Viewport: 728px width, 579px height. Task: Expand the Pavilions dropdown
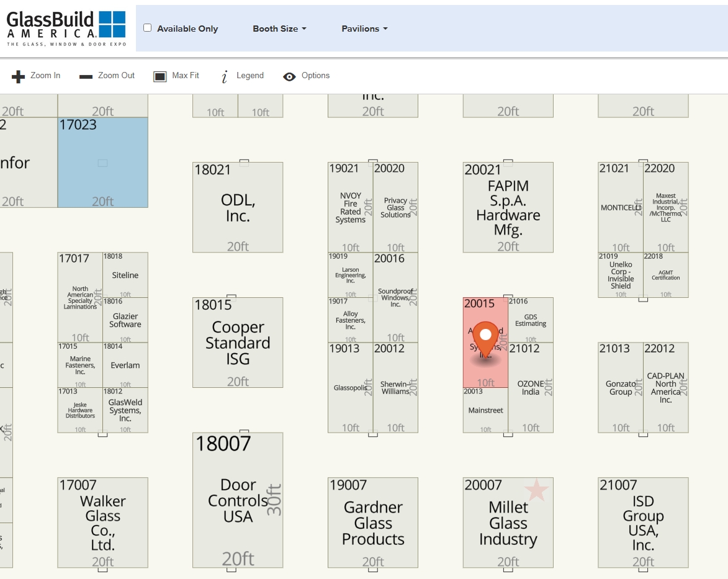coord(364,29)
